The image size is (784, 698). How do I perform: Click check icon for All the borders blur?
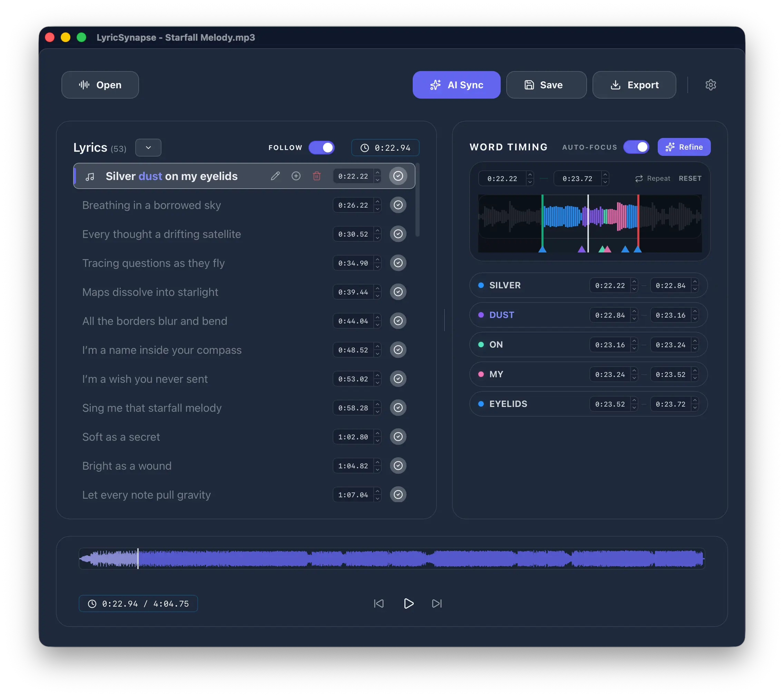click(398, 321)
